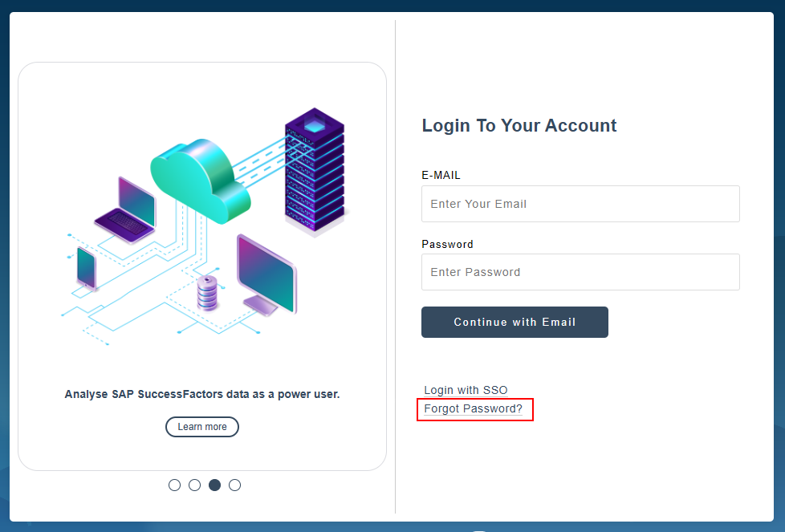Select the second carousel dot
The width and height of the screenshot is (785, 532).
194,485
